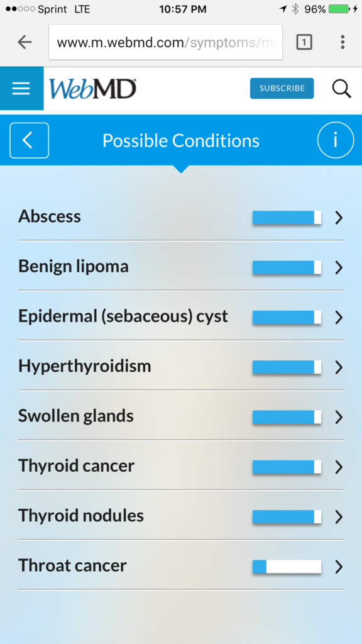Screen dimensions: 362x644
Task: Tap the search magnifier icon
Action: (341, 89)
